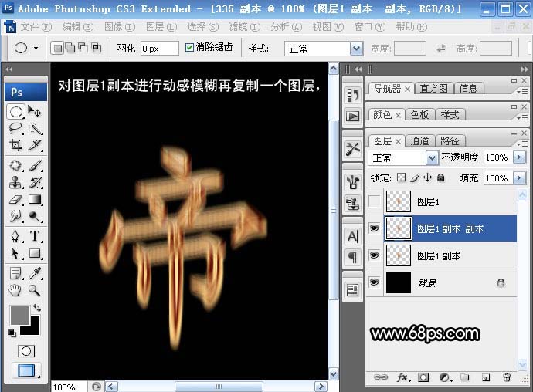Select the Move tool

[35, 111]
